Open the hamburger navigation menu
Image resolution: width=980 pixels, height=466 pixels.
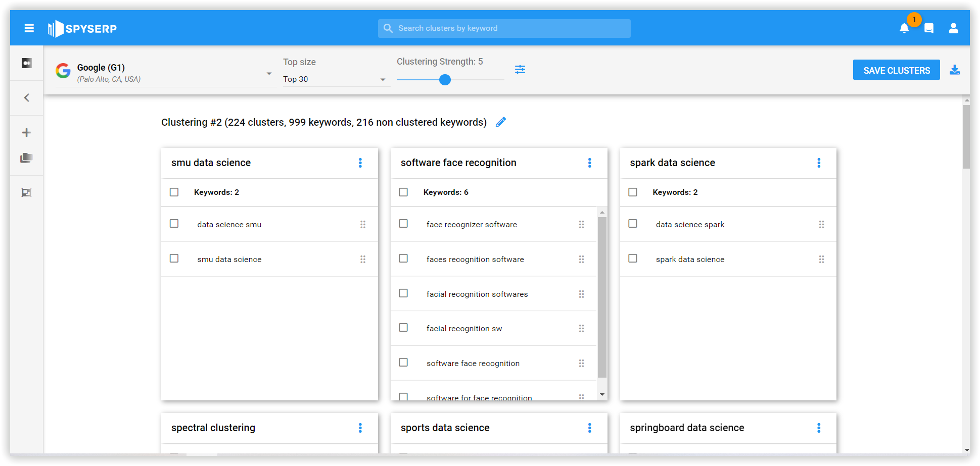(x=29, y=28)
